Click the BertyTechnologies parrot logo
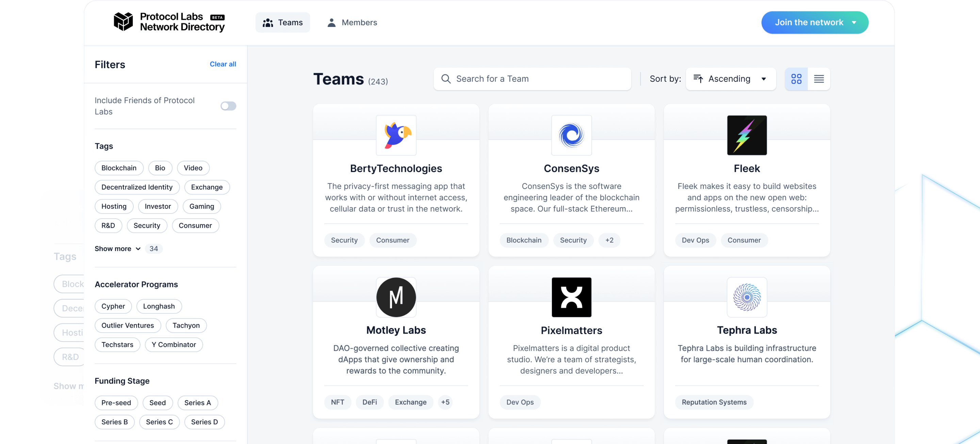980x444 pixels. tap(396, 135)
